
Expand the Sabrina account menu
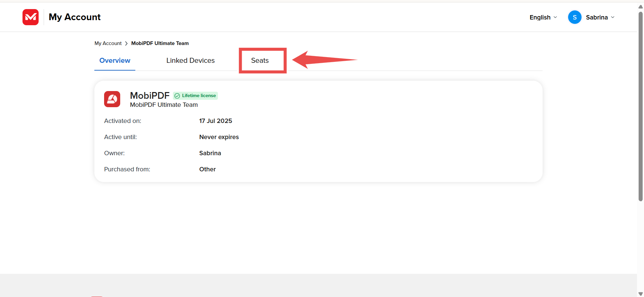pos(600,17)
